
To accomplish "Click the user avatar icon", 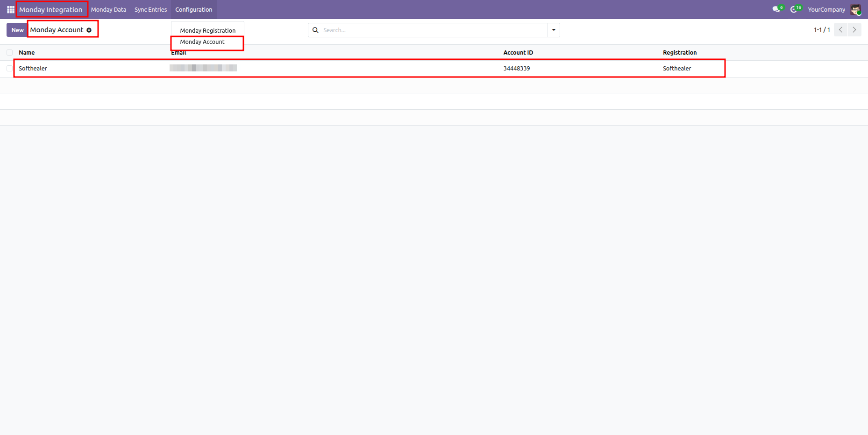I will [855, 9].
